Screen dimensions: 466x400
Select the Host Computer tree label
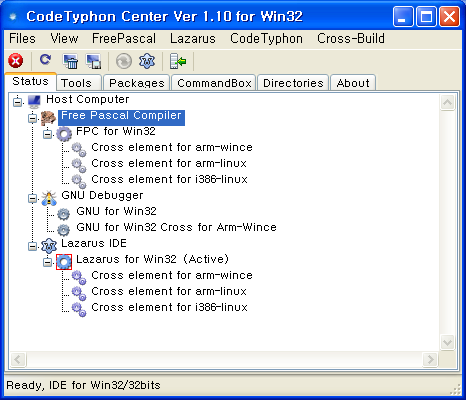[x=88, y=99]
